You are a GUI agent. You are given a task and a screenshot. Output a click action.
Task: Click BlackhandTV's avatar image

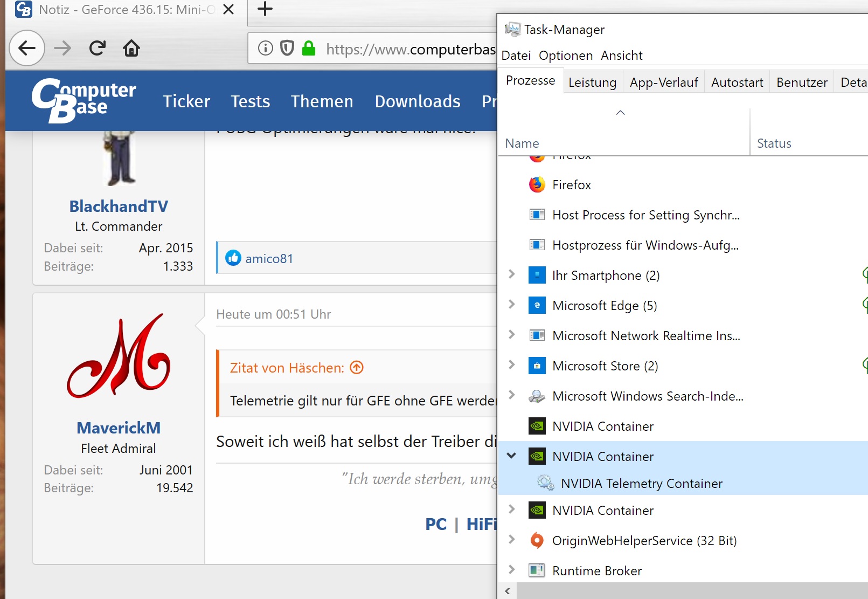tap(119, 159)
